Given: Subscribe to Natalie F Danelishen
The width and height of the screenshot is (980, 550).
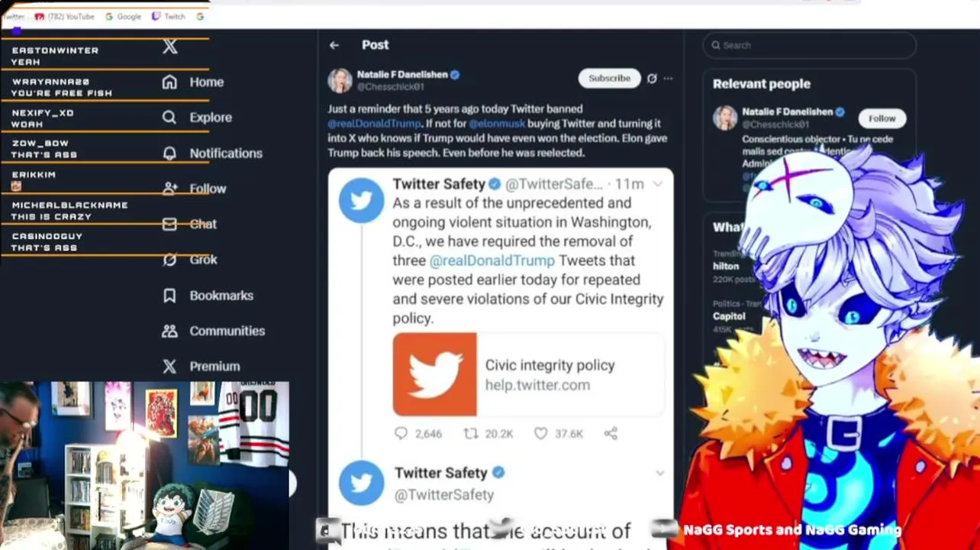Looking at the screenshot, I should [x=609, y=78].
